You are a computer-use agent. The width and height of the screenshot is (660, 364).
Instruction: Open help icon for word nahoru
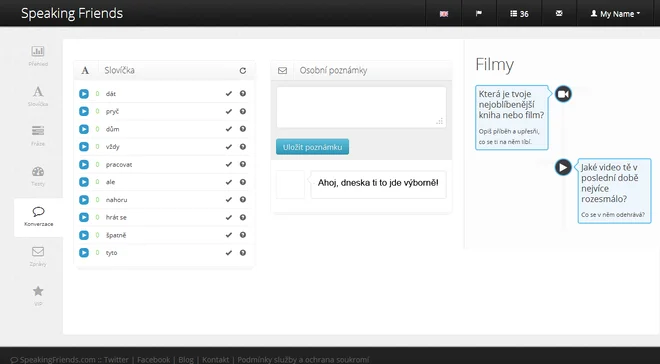pos(243,200)
